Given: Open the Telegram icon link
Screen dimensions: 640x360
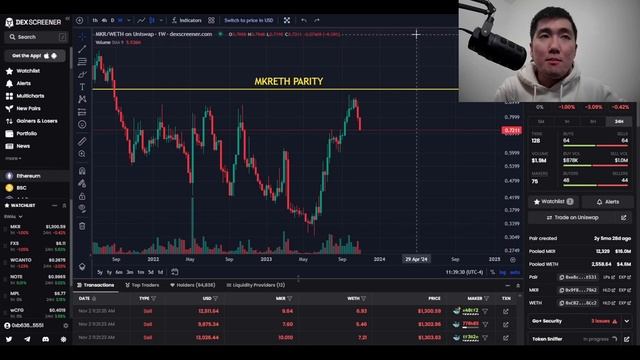Looking at the screenshot, I should pyautogui.click(x=27, y=339).
